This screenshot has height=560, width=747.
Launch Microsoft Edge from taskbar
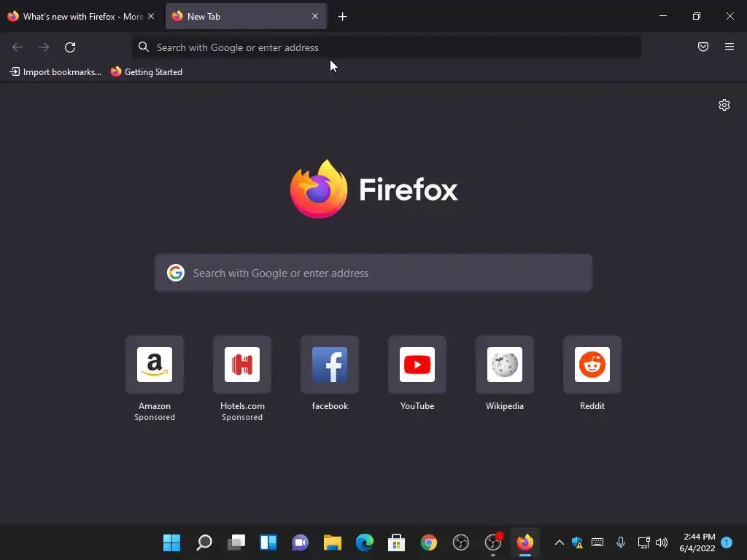coord(365,542)
